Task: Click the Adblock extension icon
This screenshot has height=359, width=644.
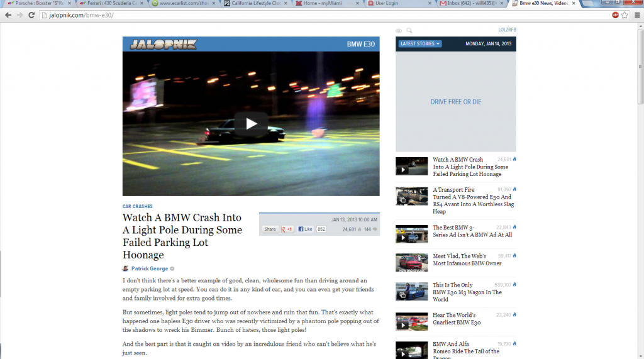Action: coord(615,14)
